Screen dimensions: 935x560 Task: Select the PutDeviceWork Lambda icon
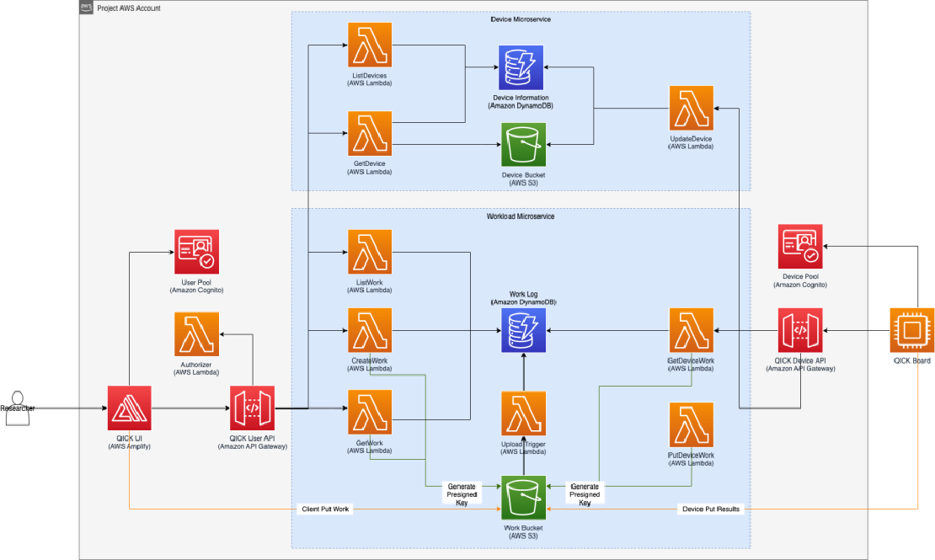pyautogui.click(x=691, y=424)
